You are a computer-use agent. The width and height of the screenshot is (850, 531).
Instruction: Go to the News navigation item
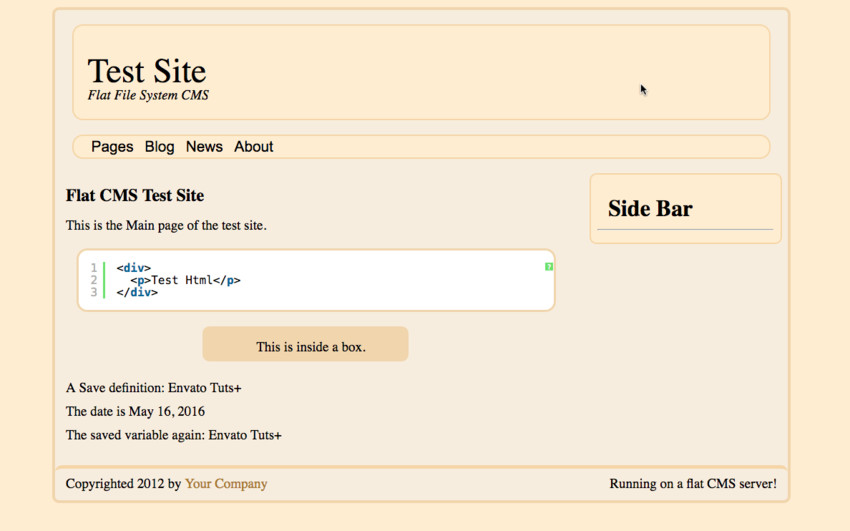[204, 147]
